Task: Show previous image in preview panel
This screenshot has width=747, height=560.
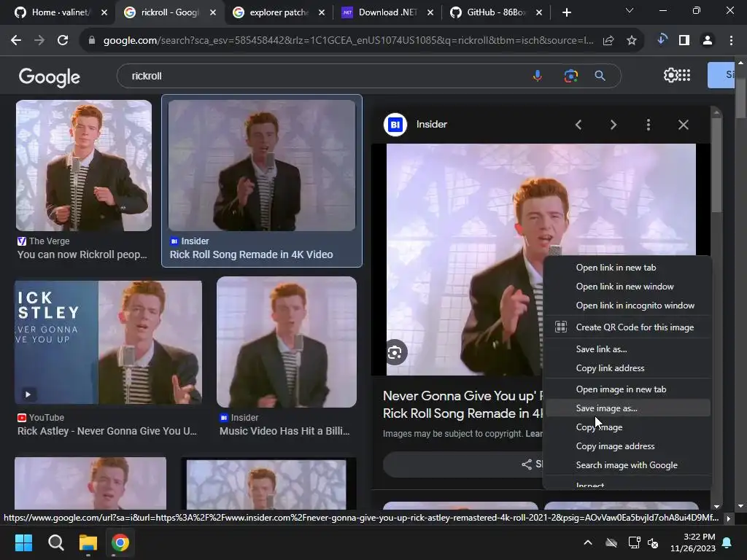Action: click(x=578, y=125)
